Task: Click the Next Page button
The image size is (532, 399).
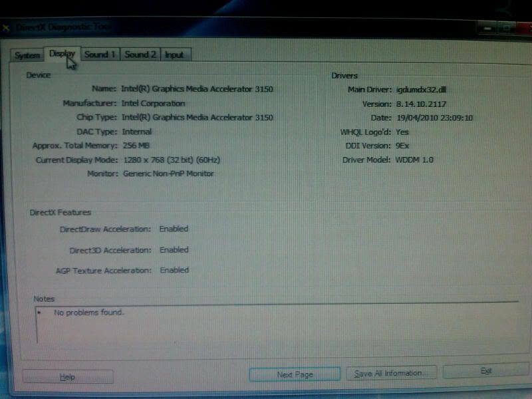Action: click(x=295, y=374)
